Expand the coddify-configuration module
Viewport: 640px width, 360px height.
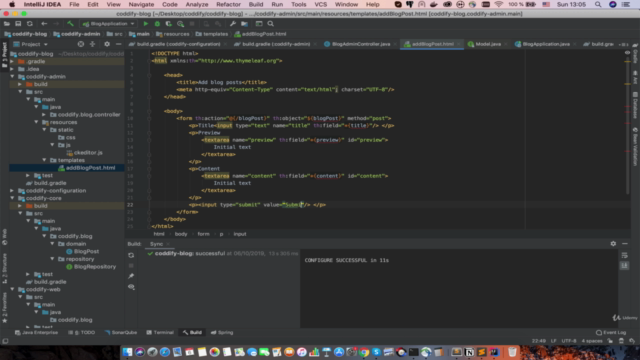pyautogui.click(x=12, y=191)
